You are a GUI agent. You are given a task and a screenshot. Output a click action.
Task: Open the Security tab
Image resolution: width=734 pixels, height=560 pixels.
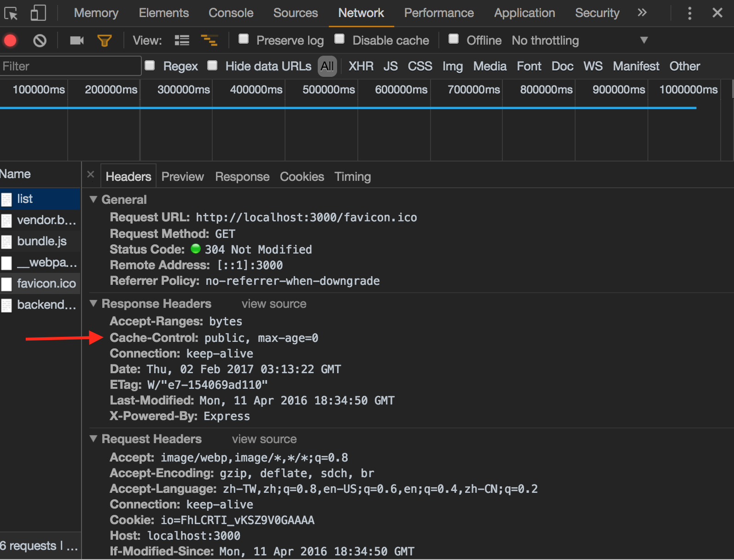coord(597,13)
